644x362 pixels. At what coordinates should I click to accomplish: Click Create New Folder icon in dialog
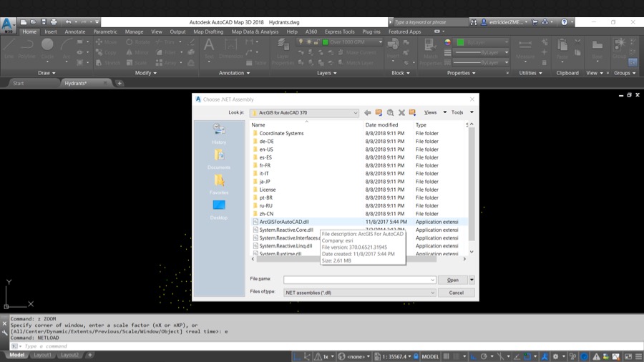pyautogui.click(x=412, y=112)
